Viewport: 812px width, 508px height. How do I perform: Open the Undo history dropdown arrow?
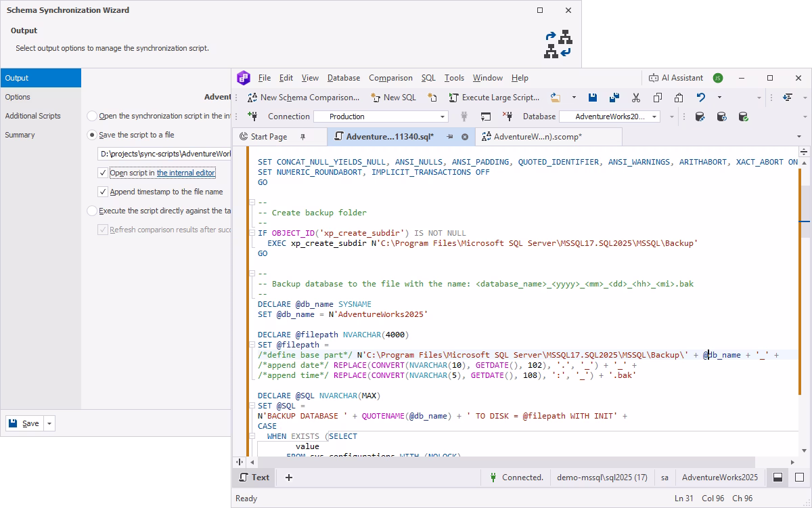pyautogui.click(x=719, y=98)
